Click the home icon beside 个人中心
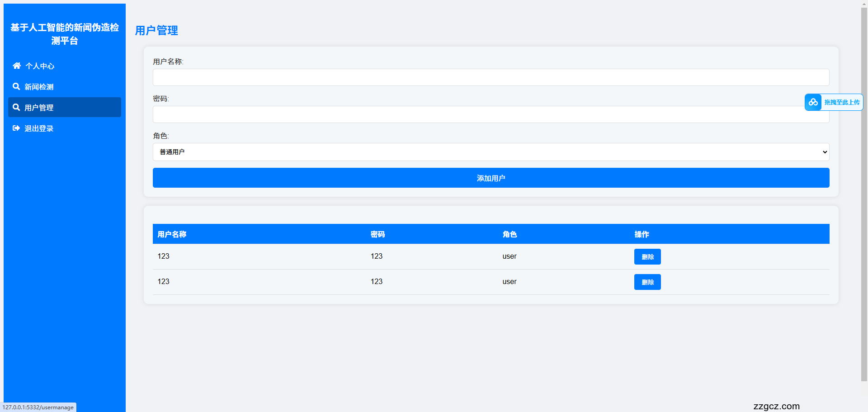This screenshot has width=868, height=412. (17, 66)
